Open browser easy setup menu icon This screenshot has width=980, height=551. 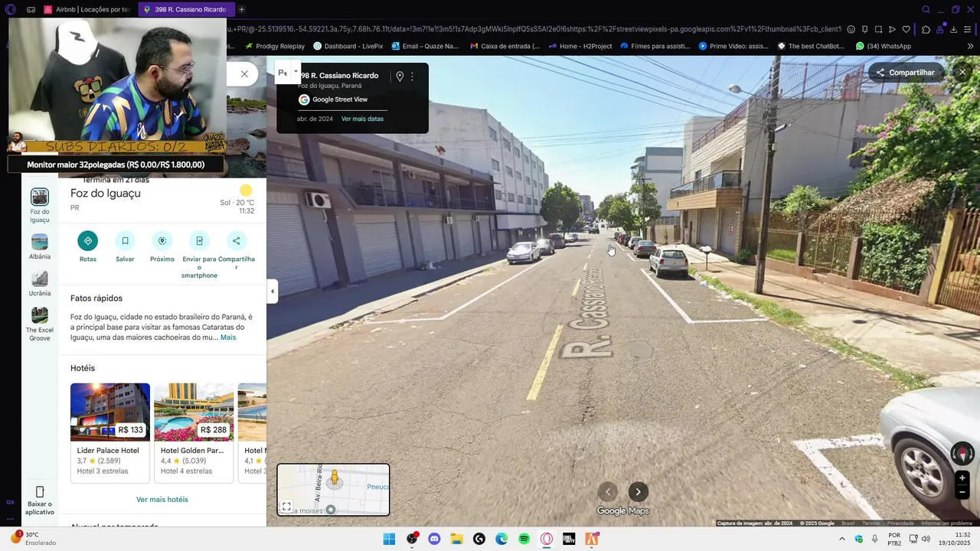pos(968,29)
